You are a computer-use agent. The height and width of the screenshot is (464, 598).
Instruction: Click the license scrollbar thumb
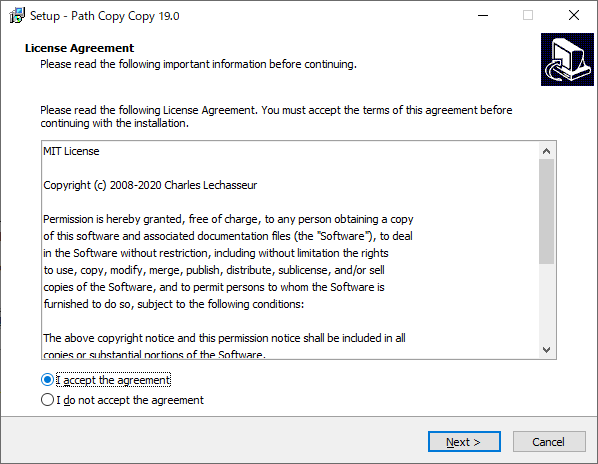(x=546, y=212)
